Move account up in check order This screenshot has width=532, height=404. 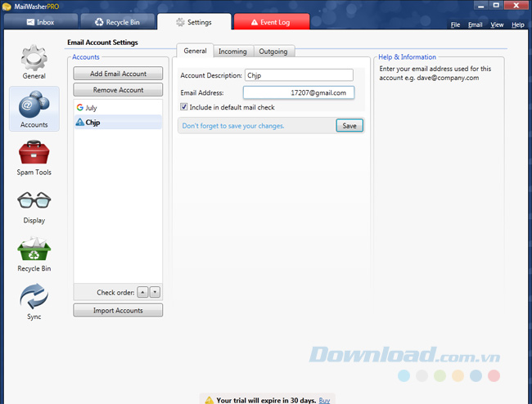point(142,292)
